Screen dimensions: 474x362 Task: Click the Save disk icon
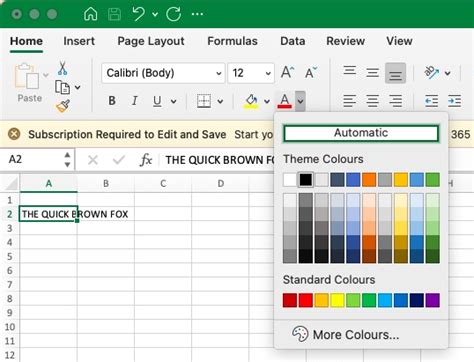[x=114, y=14]
